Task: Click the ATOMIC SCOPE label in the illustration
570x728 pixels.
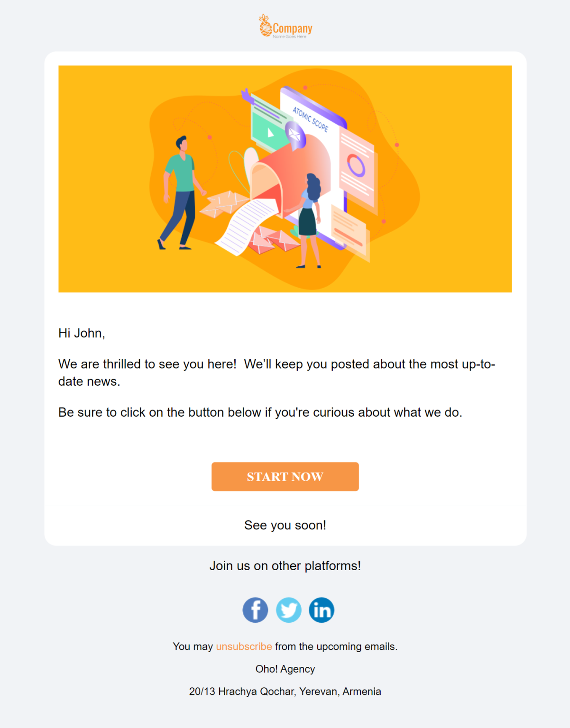Action: tap(310, 119)
